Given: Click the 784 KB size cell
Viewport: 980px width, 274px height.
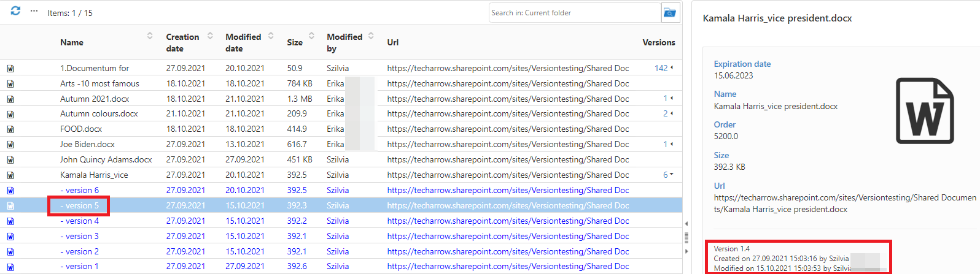Looking at the screenshot, I should [300, 83].
